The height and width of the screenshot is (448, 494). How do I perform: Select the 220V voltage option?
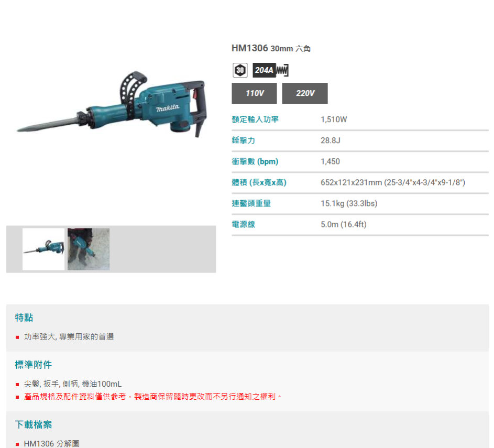[x=305, y=93]
